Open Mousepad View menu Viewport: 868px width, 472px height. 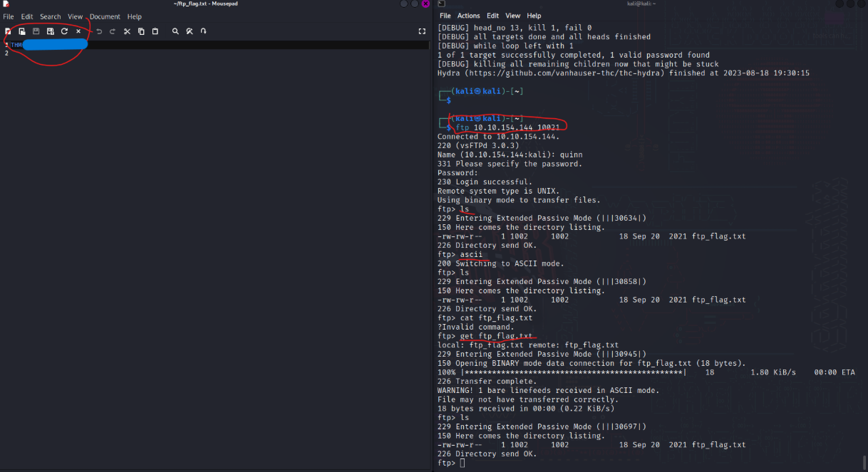point(76,16)
